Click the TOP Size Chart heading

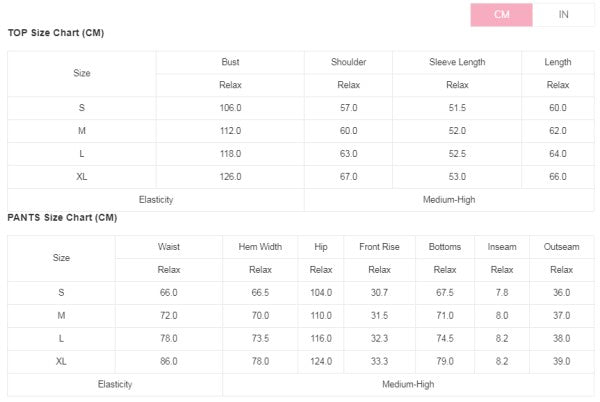click(56, 33)
